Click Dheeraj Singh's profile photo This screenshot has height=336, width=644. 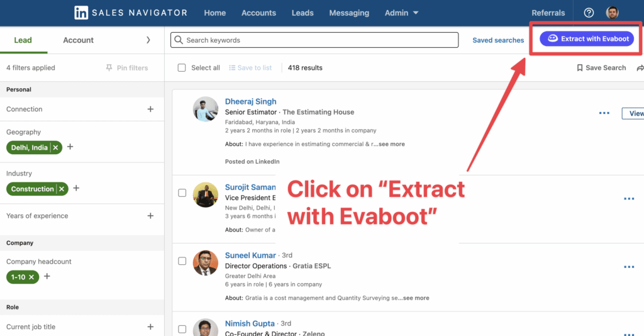[x=206, y=109]
